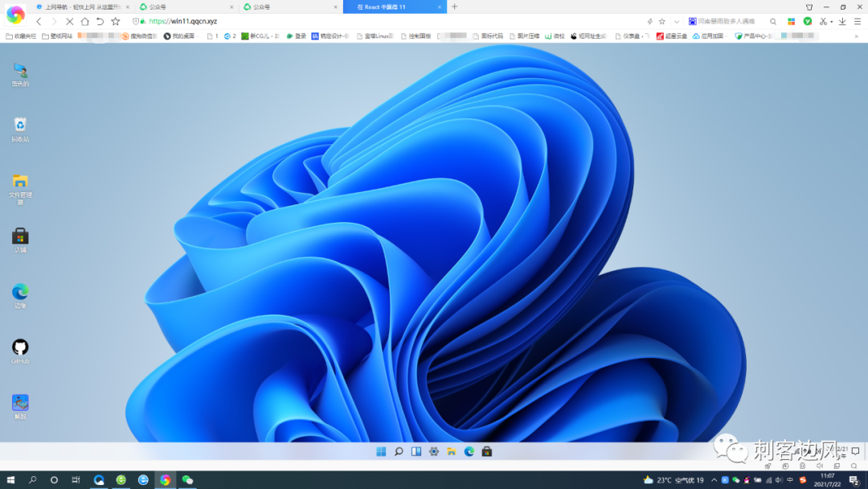Open the GitHub desktop icon
Screen dimensions: 868x489
20,351
